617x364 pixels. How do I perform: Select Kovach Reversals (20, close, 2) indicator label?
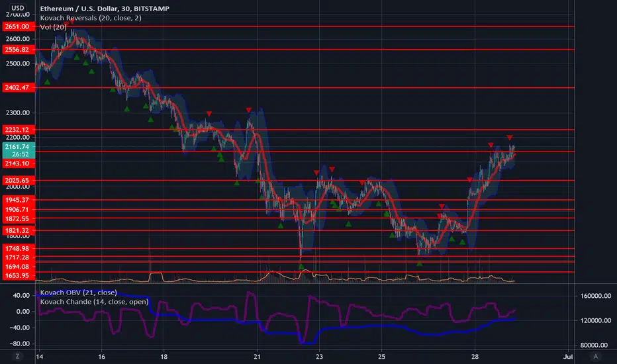pos(91,18)
